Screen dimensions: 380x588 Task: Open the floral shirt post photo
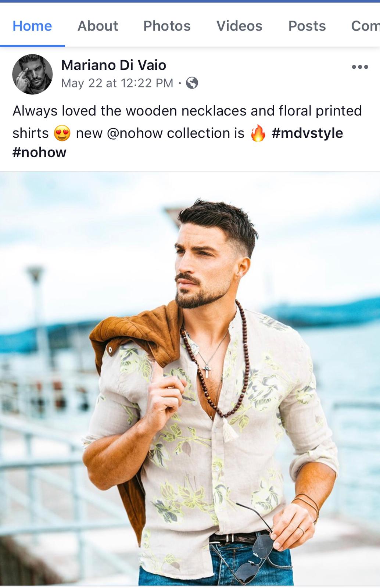pos(190,379)
